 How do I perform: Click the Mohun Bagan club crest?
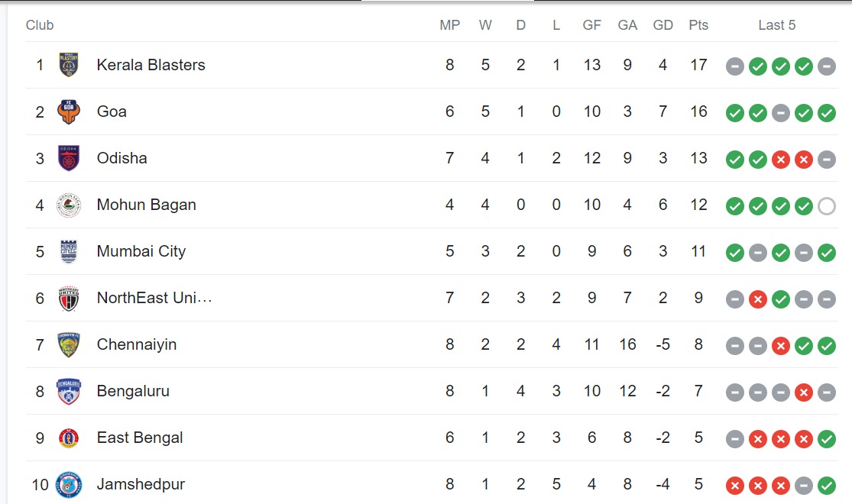point(69,205)
